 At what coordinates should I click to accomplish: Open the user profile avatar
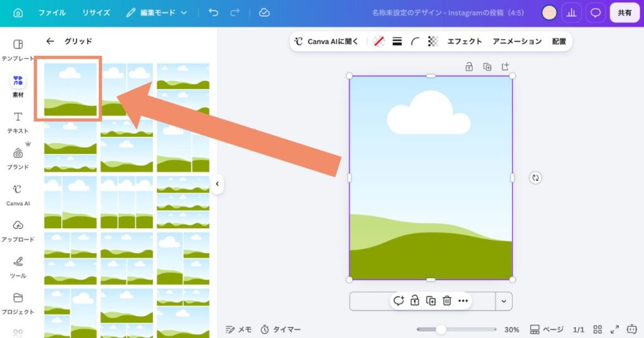point(549,13)
